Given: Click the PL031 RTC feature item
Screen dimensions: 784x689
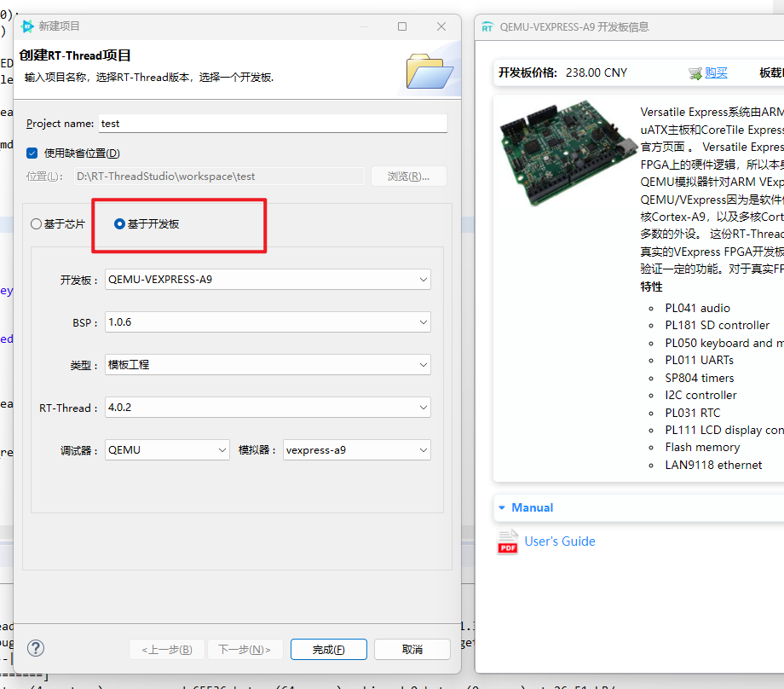Looking at the screenshot, I should click(693, 413).
